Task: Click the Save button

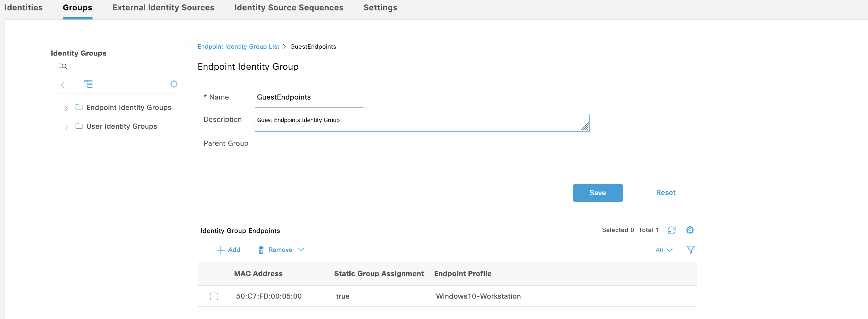Action: [597, 193]
